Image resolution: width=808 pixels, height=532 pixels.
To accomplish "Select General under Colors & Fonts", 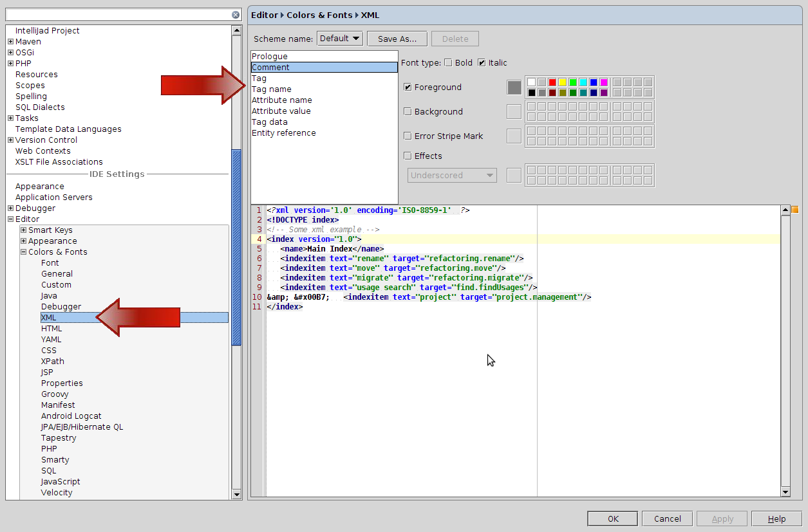I will [57, 274].
